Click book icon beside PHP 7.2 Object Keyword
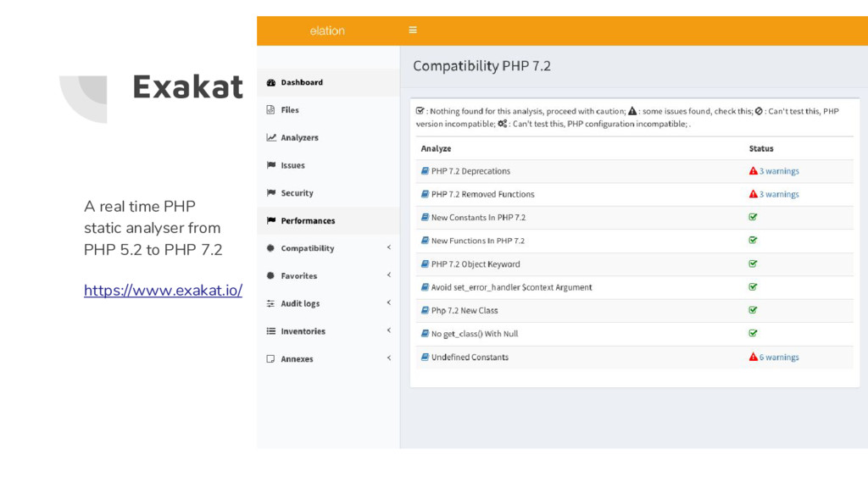Viewport: 868px width, 488px height. tap(425, 264)
